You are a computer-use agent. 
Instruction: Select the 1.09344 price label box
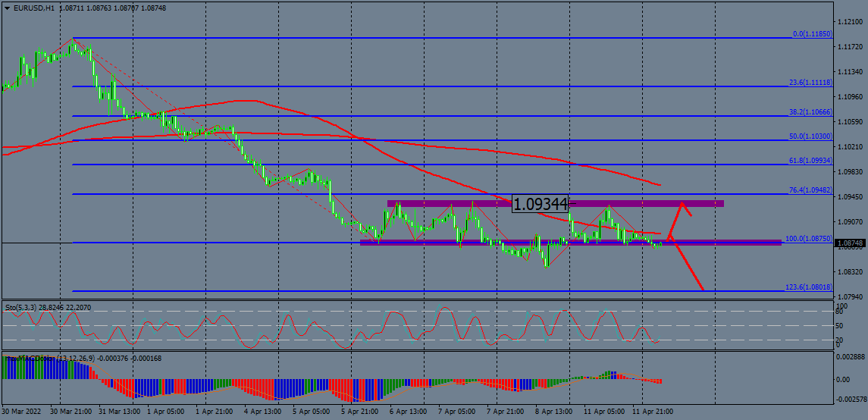click(x=540, y=203)
